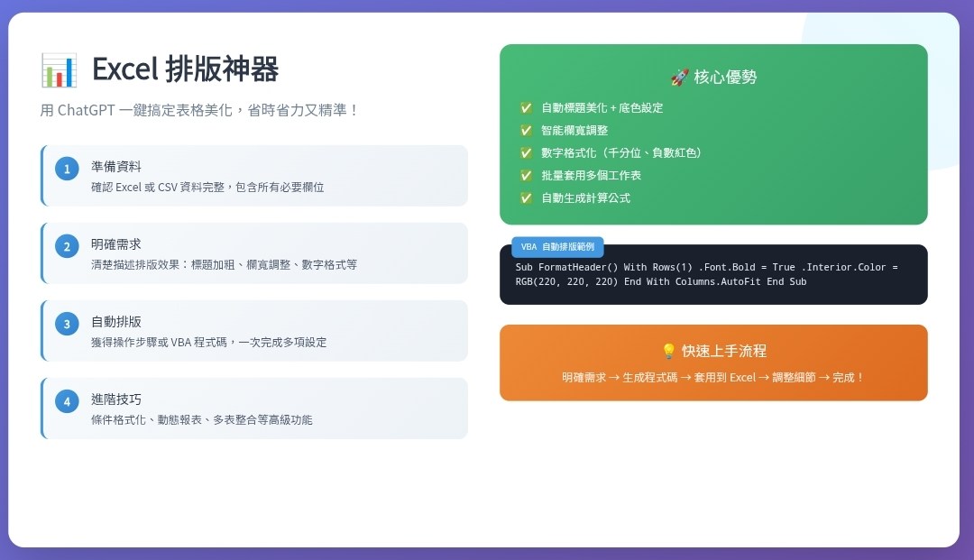974x560 pixels.
Task: Click the flow text 明確需求 → 生成程式碼
Action: [713, 378]
